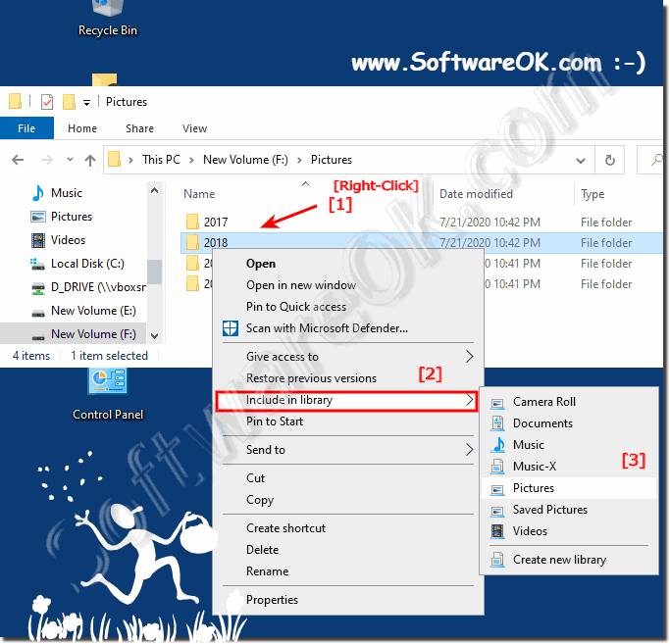This screenshot has width=670, height=644.
Task: Select D_DRIVE network drive in navigation pane
Action: [x=98, y=287]
